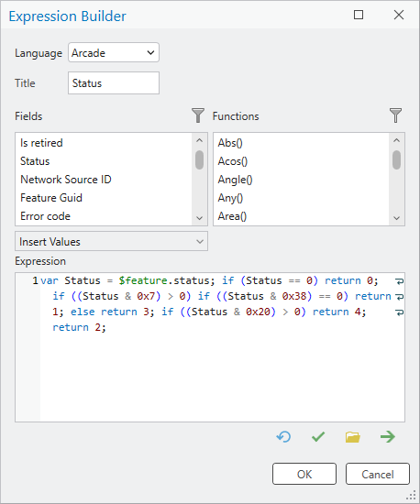This screenshot has width=420, height=504.
Task: Export expression with green arrow icon
Action: [x=388, y=437]
